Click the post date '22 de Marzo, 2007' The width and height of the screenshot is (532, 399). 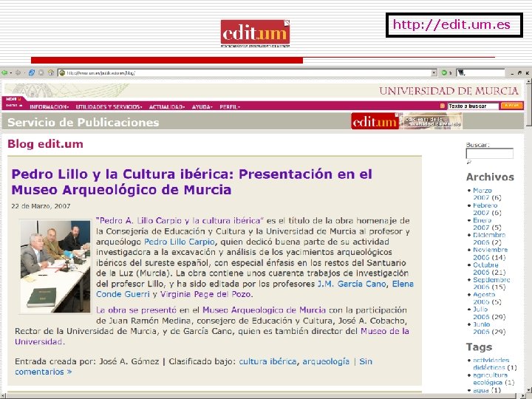pyautogui.click(x=41, y=206)
